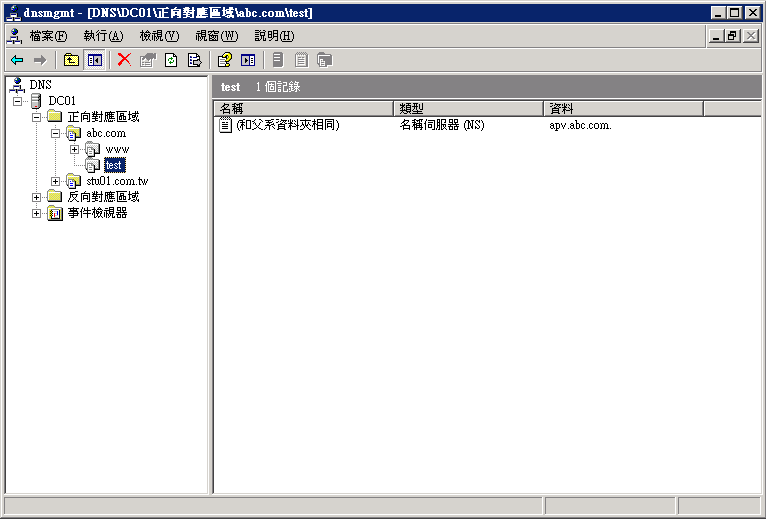Viewport: 766px width, 519px height.
Task: Select 正向對應區域 in the tree
Action: pyautogui.click(x=104, y=117)
